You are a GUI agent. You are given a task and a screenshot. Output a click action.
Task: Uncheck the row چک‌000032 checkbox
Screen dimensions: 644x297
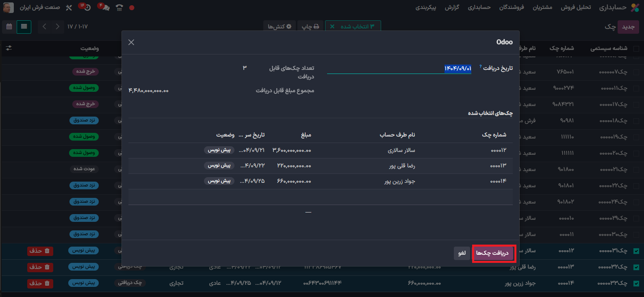pyautogui.click(x=636, y=267)
